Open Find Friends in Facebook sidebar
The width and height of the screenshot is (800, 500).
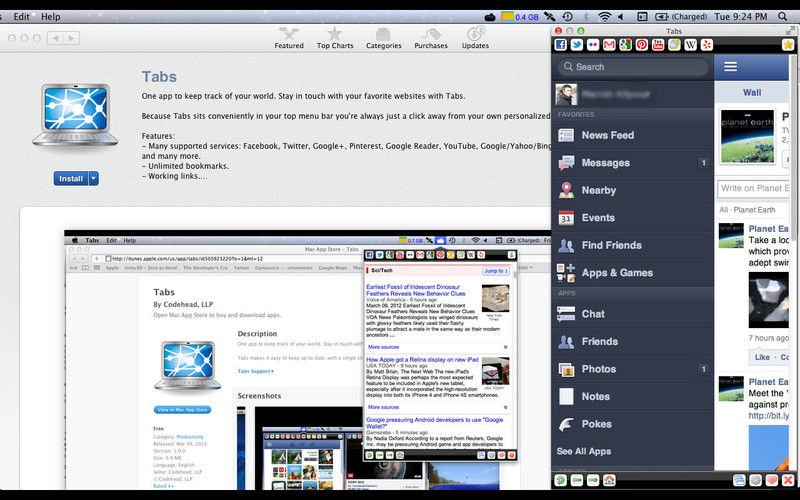click(632, 245)
